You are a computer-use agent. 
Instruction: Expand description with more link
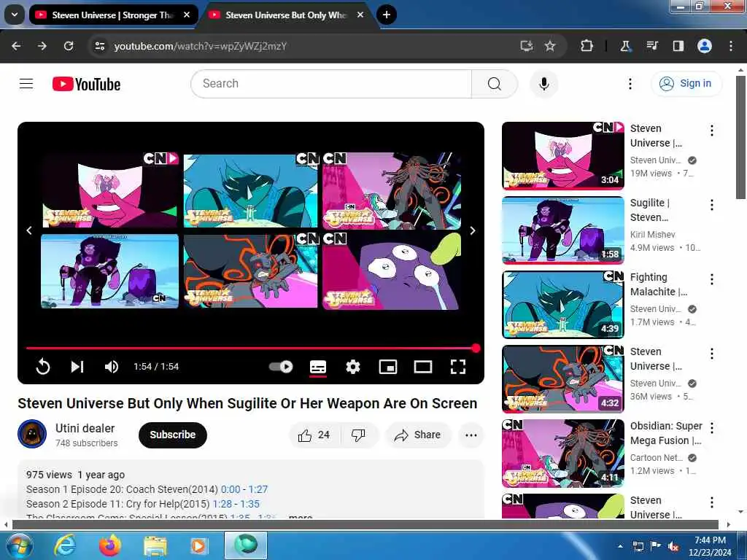[x=301, y=516]
